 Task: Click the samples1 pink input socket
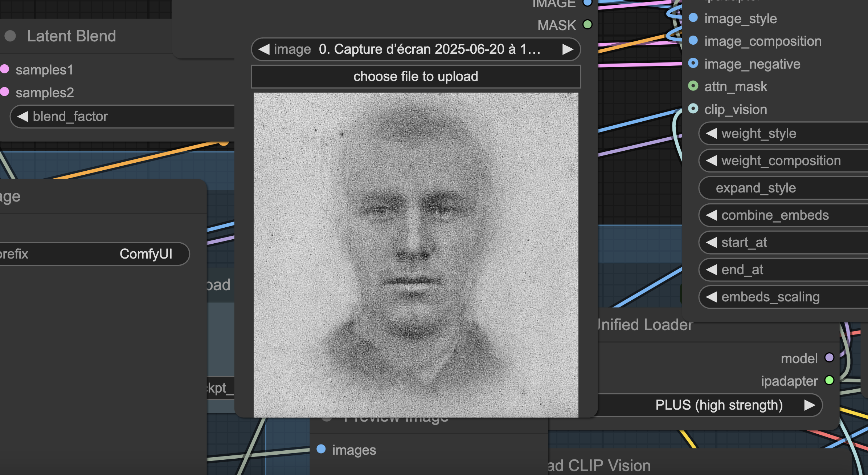pos(4,69)
